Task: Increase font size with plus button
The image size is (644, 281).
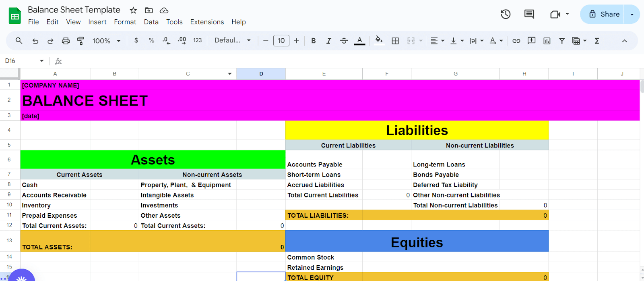Action: [297, 41]
